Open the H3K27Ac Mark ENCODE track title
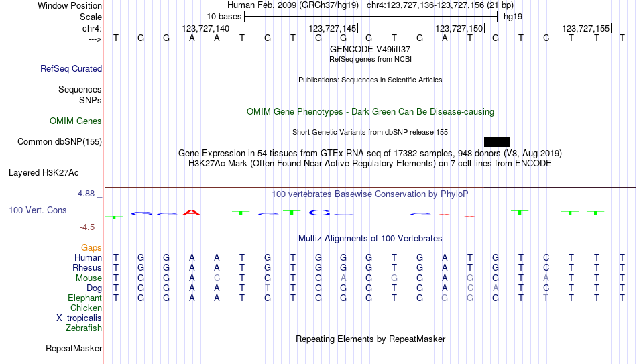The height and width of the screenshot is (364, 637). (370, 164)
